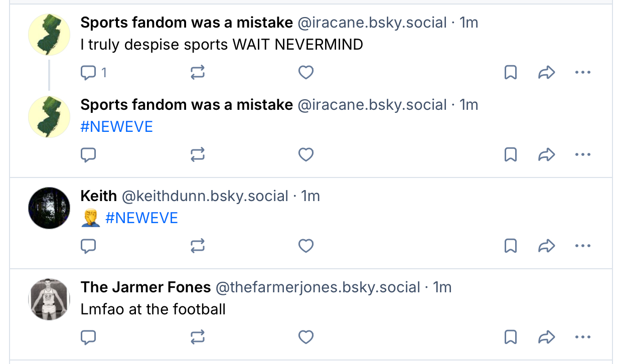The image size is (618, 364).
Task: Reply to the 'I truly despise sports' post
Action: (89, 73)
